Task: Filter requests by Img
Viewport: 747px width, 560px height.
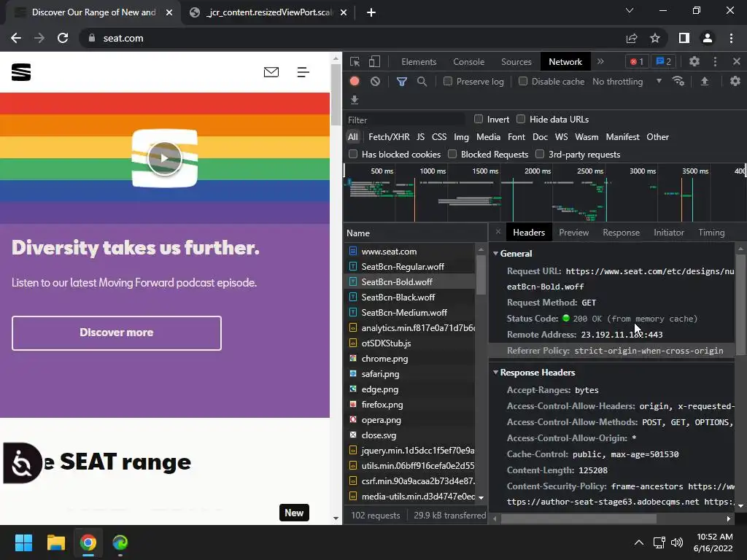Action: (x=461, y=137)
